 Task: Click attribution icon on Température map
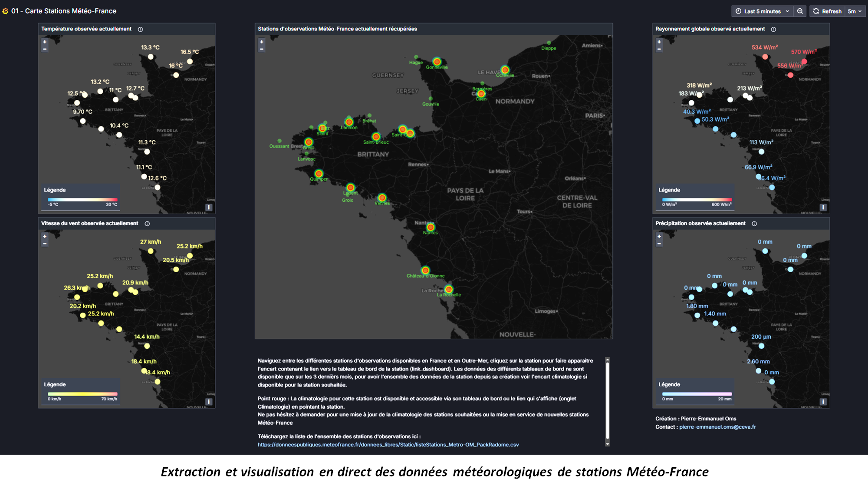pyautogui.click(x=209, y=207)
